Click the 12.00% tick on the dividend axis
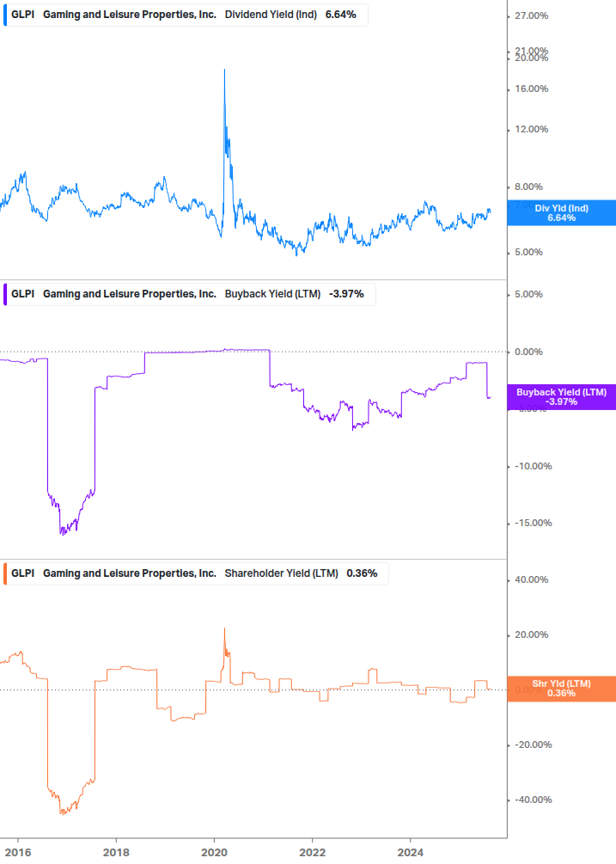 point(531,130)
